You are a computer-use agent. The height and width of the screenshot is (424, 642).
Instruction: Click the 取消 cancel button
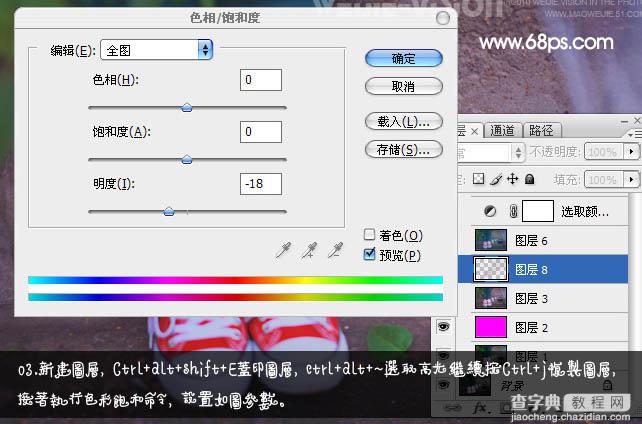[403, 86]
